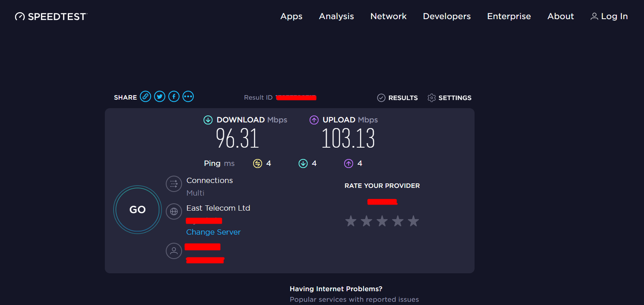The width and height of the screenshot is (644, 305).
Task: Share result on Facebook icon
Action: coord(174,96)
